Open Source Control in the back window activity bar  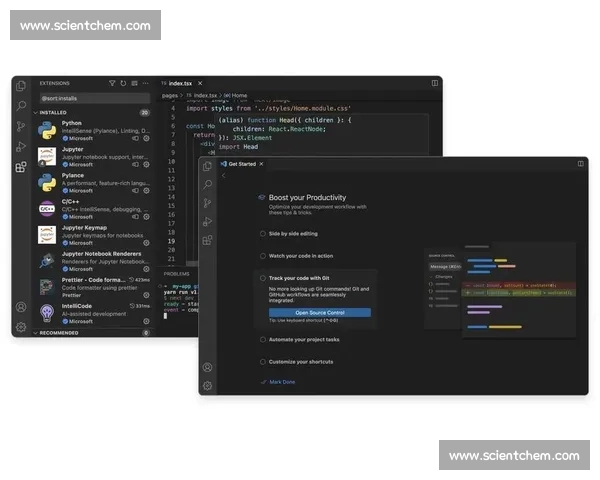[21, 126]
